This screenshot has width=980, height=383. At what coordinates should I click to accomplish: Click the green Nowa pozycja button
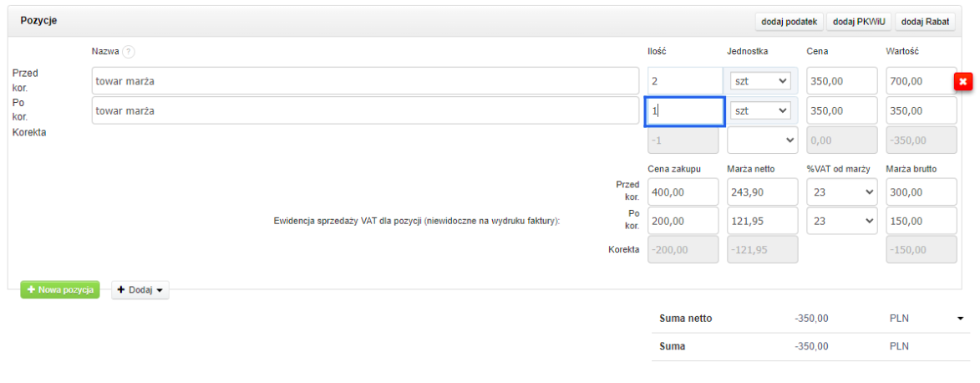point(60,289)
